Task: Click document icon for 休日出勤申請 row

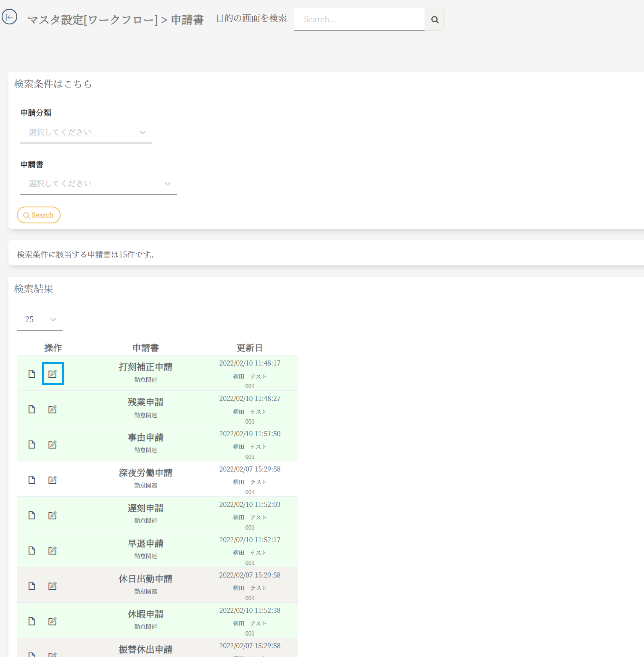Action: coord(32,586)
